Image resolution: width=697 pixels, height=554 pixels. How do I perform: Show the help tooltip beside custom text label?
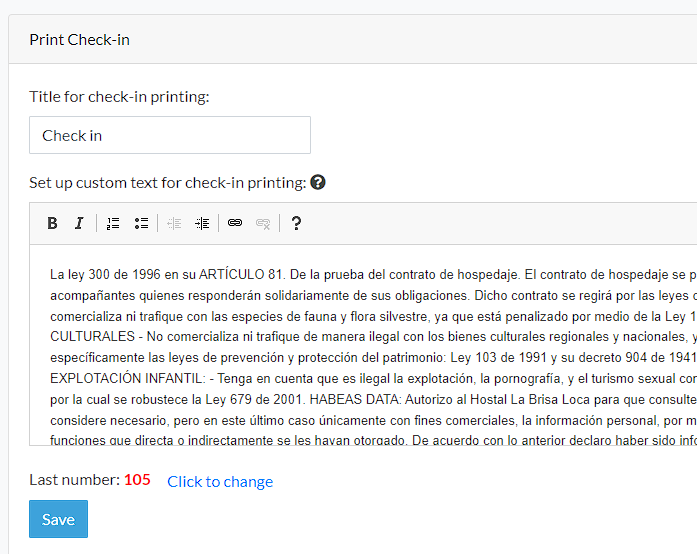[318, 182]
